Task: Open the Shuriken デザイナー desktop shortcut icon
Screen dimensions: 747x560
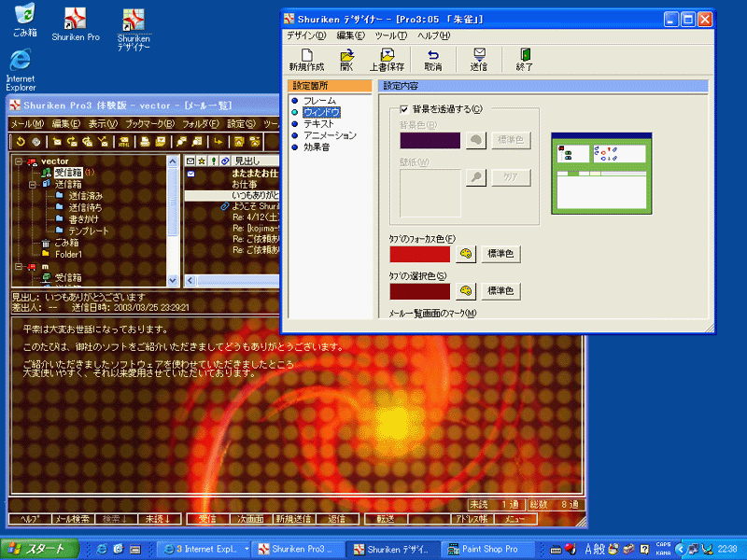Action: [134, 29]
